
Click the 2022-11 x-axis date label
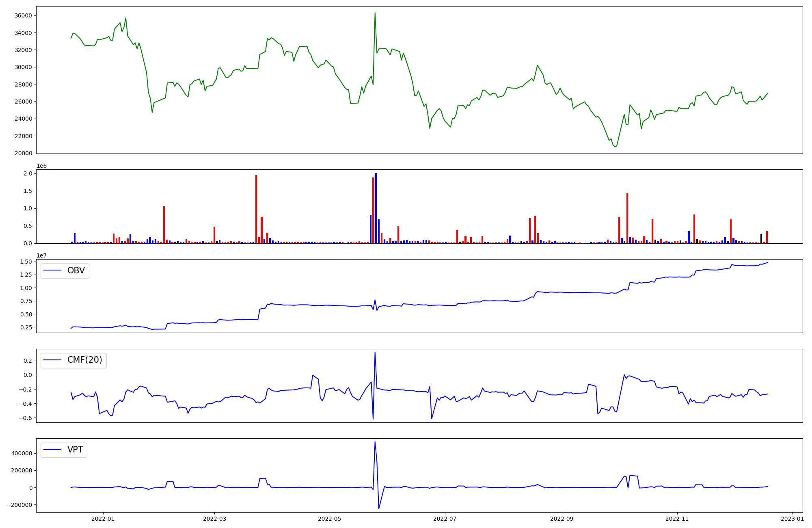pos(677,519)
